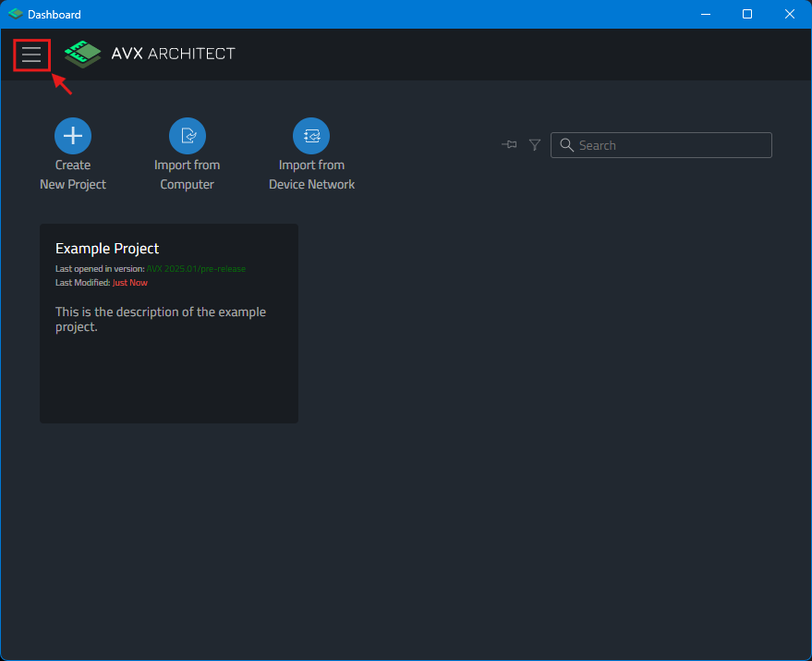Click the app icon in the title bar

pyautogui.click(x=15, y=14)
